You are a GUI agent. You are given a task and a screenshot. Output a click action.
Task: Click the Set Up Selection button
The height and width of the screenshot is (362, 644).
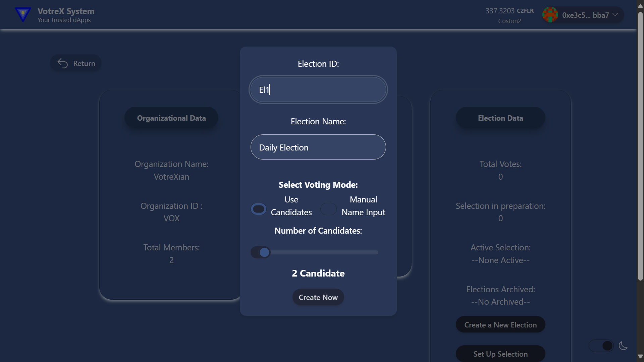(500, 354)
